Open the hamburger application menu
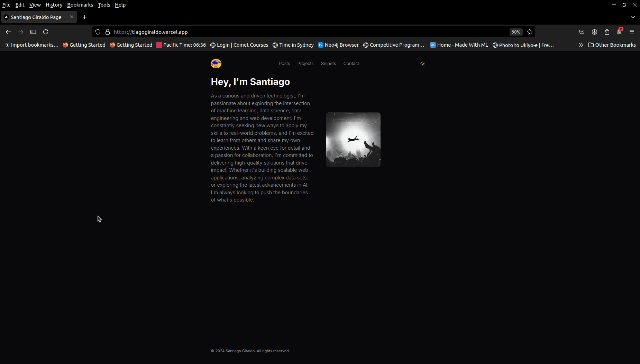This screenshot has width=640, height=364. [632, 32]
